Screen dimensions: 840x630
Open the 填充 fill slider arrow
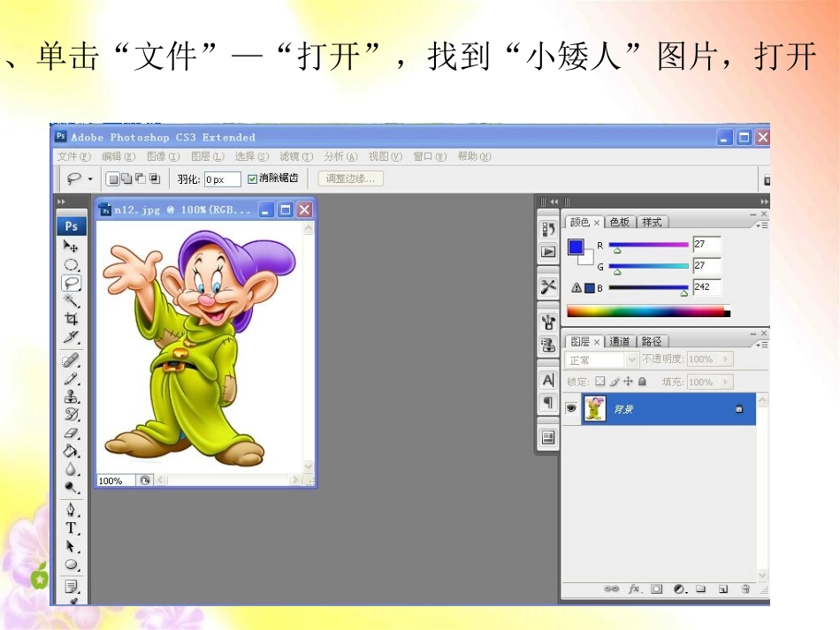click(725, 382)
